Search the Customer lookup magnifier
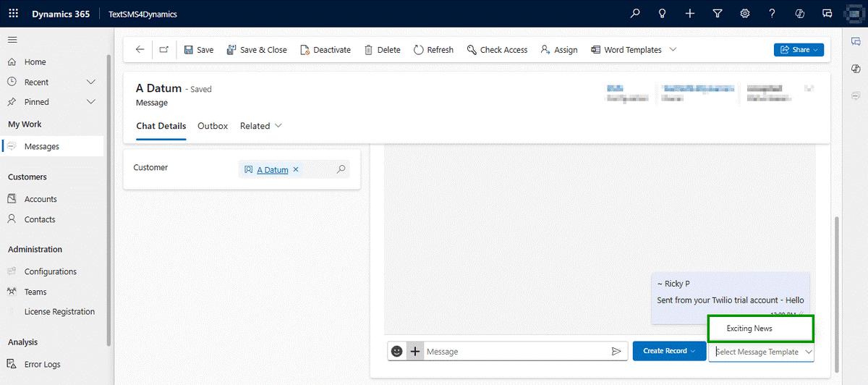868x385 pixels. click(341, 169)
